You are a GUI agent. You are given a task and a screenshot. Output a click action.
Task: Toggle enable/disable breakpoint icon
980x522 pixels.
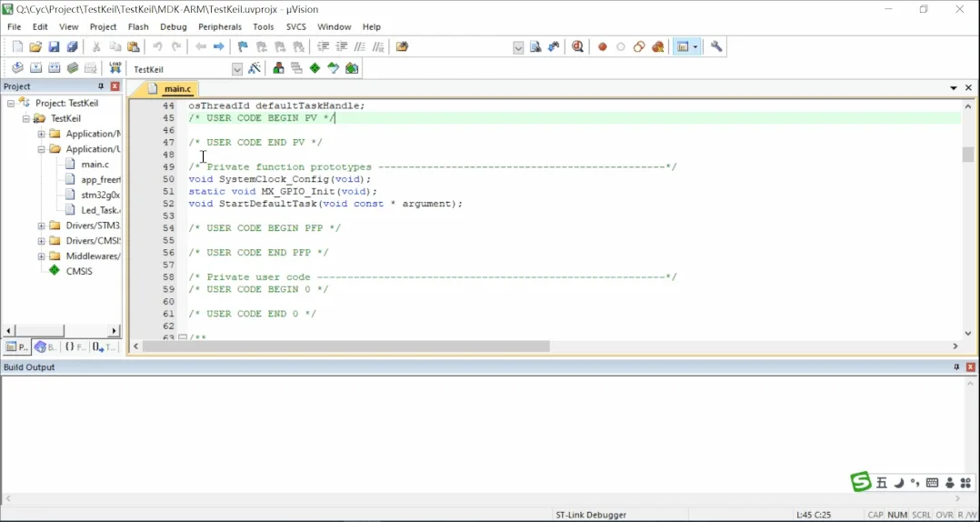tap(621, 47)
